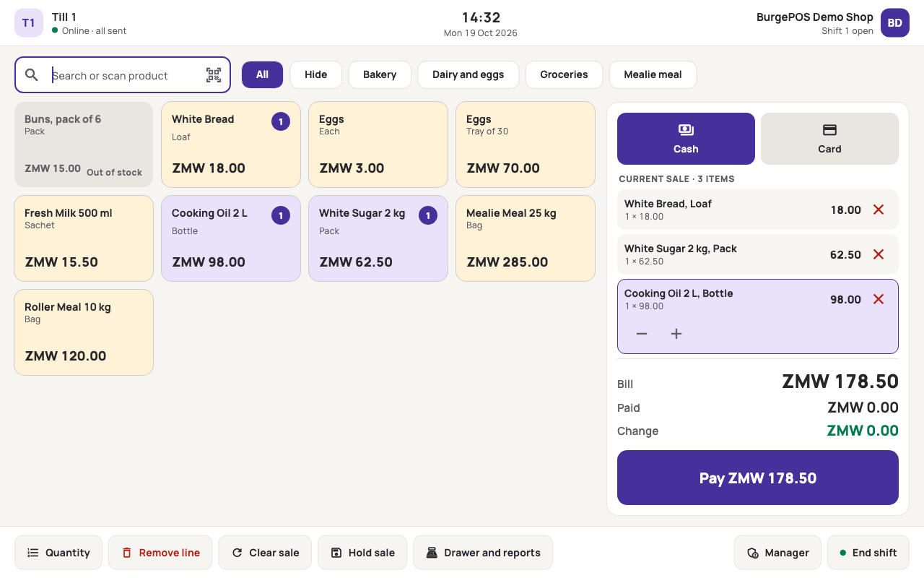Image resolution: width=924 pixels, height=578 pixels.
Task: Open the BD user avatar
Action: click(x=895, y=23)
